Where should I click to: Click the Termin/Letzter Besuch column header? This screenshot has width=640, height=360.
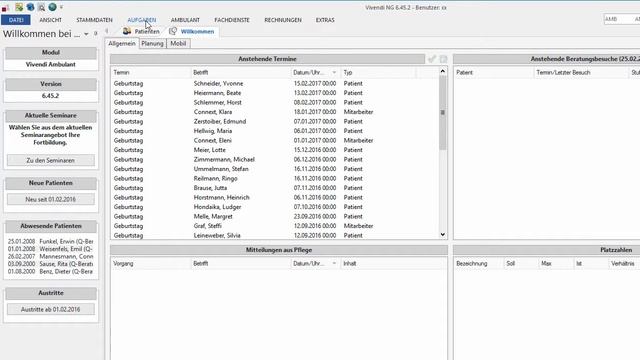click(581, 72)
